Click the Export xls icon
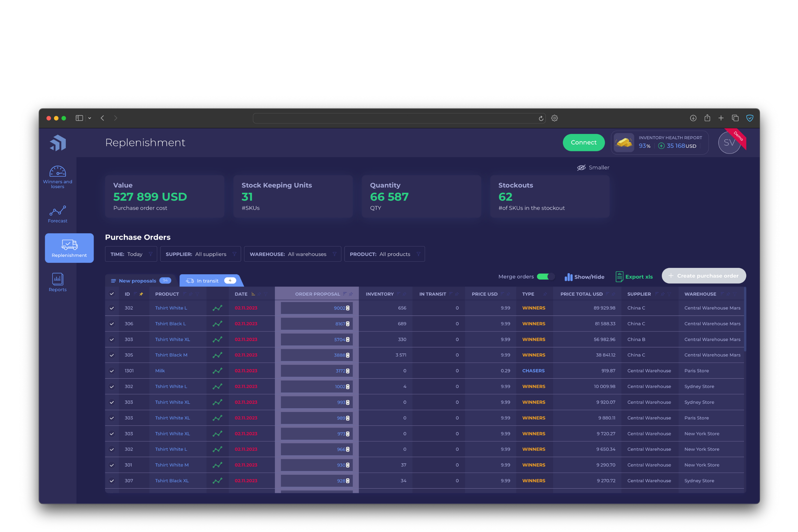 tap(619, 277)
